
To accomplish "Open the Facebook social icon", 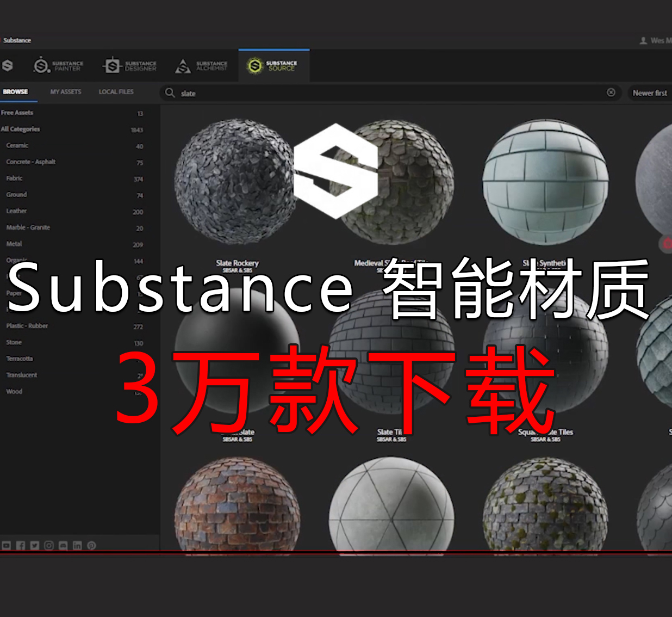I will 21,545.
